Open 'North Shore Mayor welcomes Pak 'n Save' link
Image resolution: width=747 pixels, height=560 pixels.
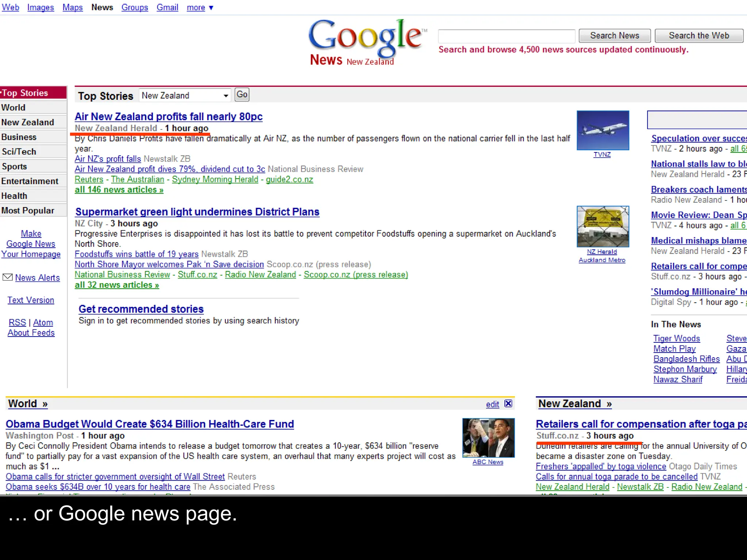click(x=169, y=264)
